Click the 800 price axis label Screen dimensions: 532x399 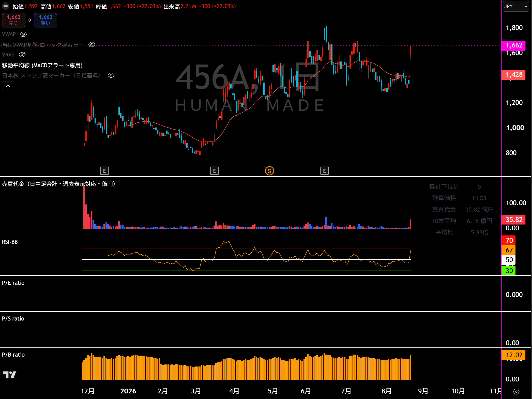click(511, 153)
